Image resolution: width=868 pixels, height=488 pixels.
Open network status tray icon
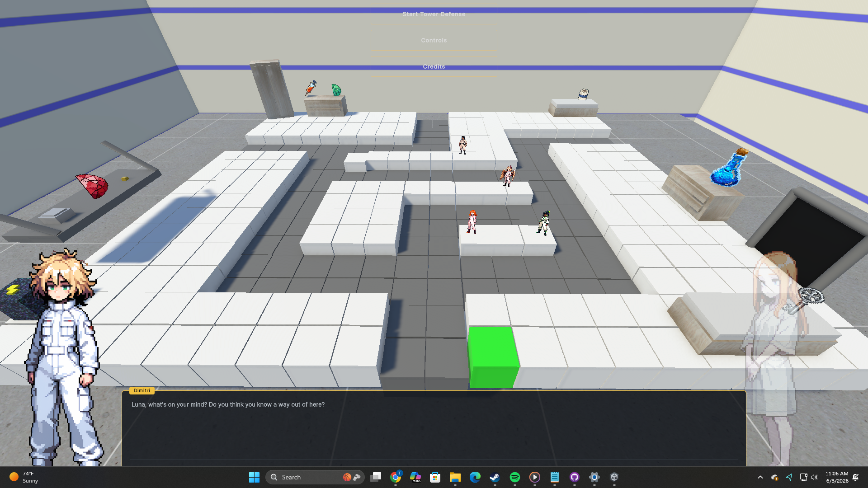tap(803, 477)
